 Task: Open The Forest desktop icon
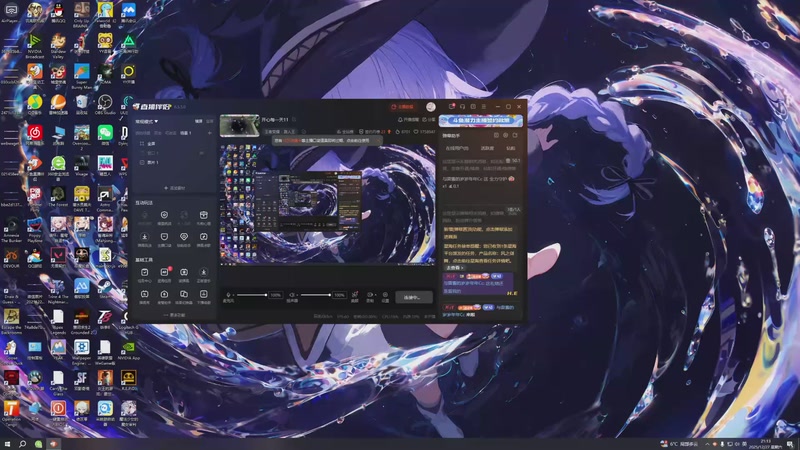pyautogui.click(x=58, y=197)
